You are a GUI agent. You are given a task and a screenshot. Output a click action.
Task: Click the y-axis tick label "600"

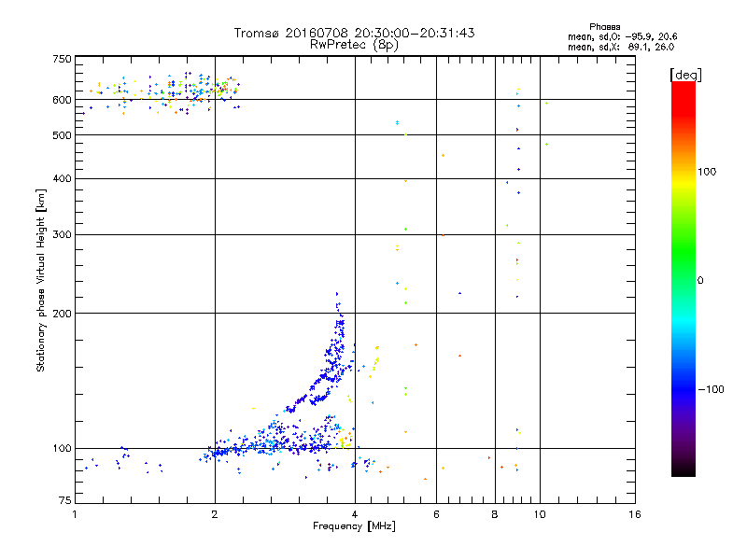62,100
